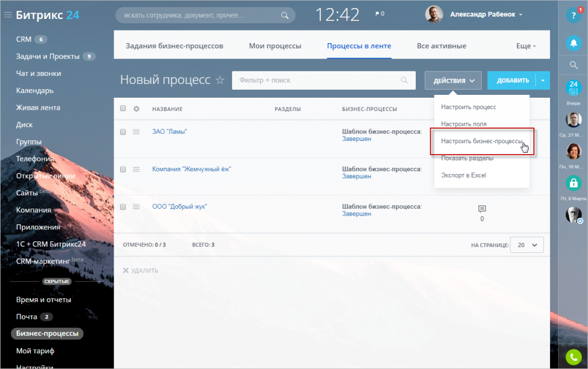Open the arrow next to Добавить
Screen dimensions: 588x369
(x=543, y=80)
